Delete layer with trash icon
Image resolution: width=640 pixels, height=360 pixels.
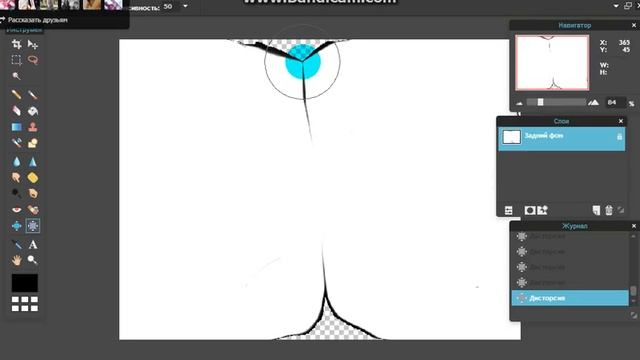click(x=609, y=210)
